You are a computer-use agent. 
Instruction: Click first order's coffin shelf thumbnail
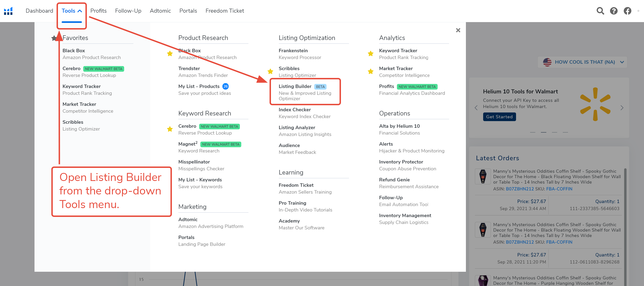pyautogui.click(x=483, y=177)
